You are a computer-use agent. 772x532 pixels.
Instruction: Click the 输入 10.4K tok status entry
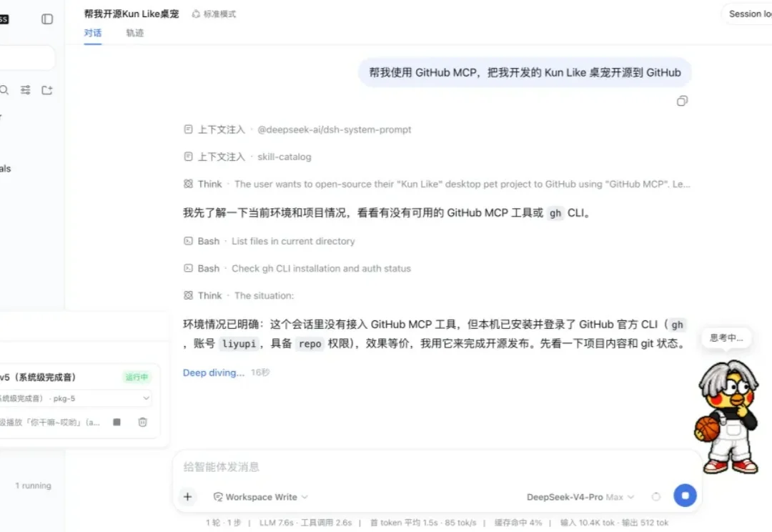(x=588, y=523)
